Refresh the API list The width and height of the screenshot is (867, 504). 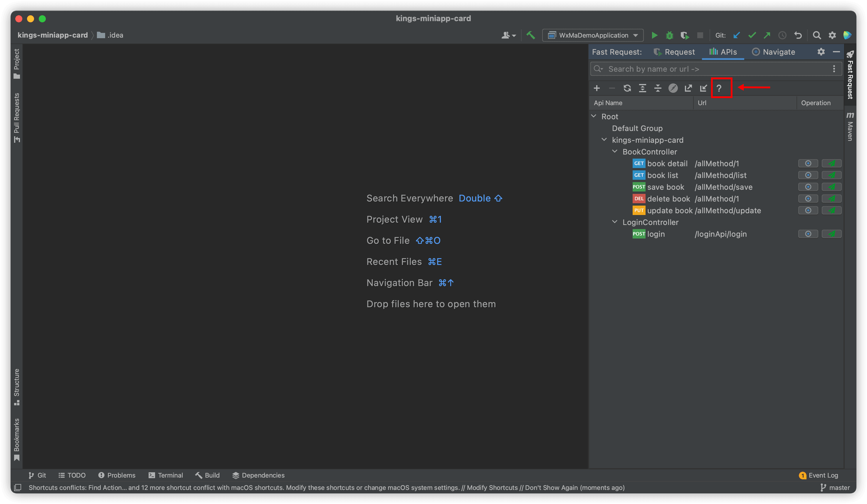click(627, 88)
